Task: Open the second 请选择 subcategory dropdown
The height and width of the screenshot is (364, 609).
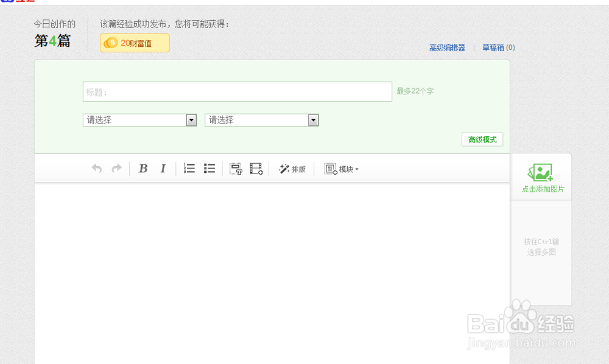Action: 262,120
